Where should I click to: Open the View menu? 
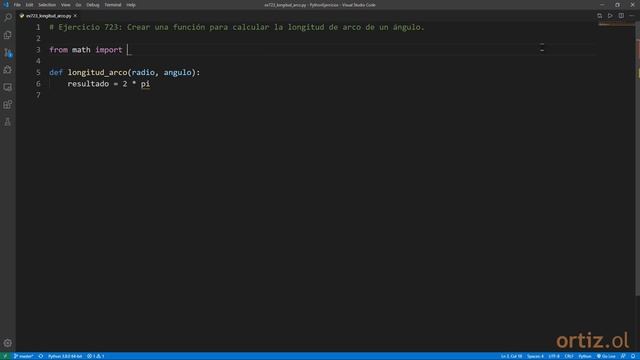(x=65, y=5)
